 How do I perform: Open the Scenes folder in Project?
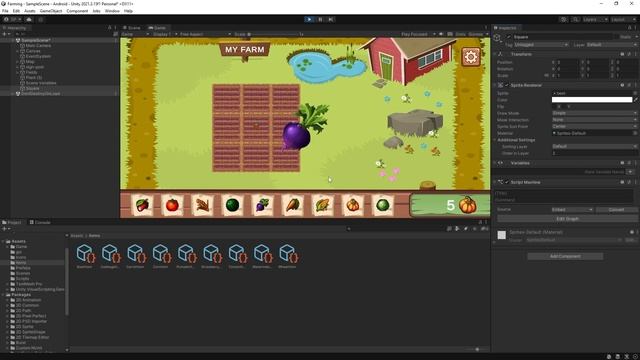[23, 273]
